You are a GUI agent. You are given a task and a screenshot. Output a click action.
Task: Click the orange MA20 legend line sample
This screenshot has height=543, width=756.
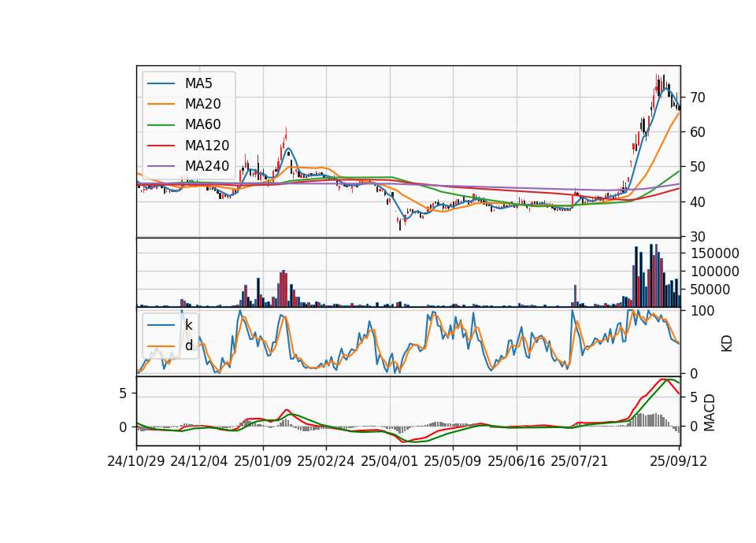click(161, 105)
